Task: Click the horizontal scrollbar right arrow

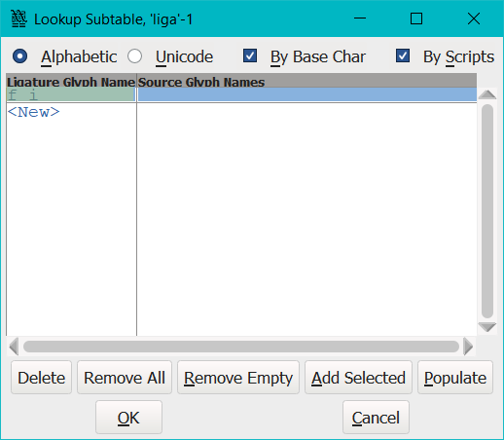Action: pyautogui.click(x=468, y=347)
